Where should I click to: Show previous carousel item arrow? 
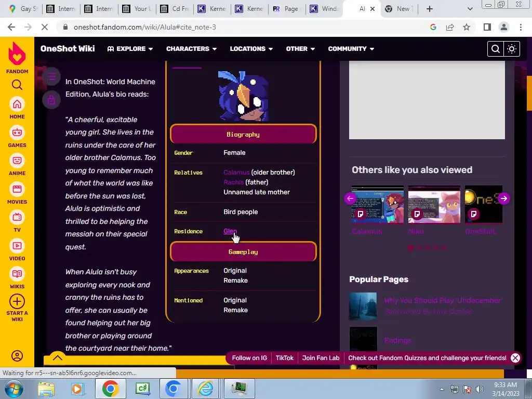(350, 198)
